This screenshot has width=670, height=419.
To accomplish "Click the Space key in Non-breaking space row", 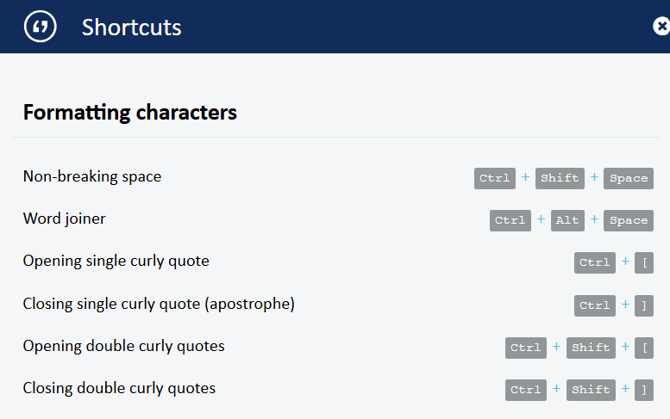I will coord(629,178).
